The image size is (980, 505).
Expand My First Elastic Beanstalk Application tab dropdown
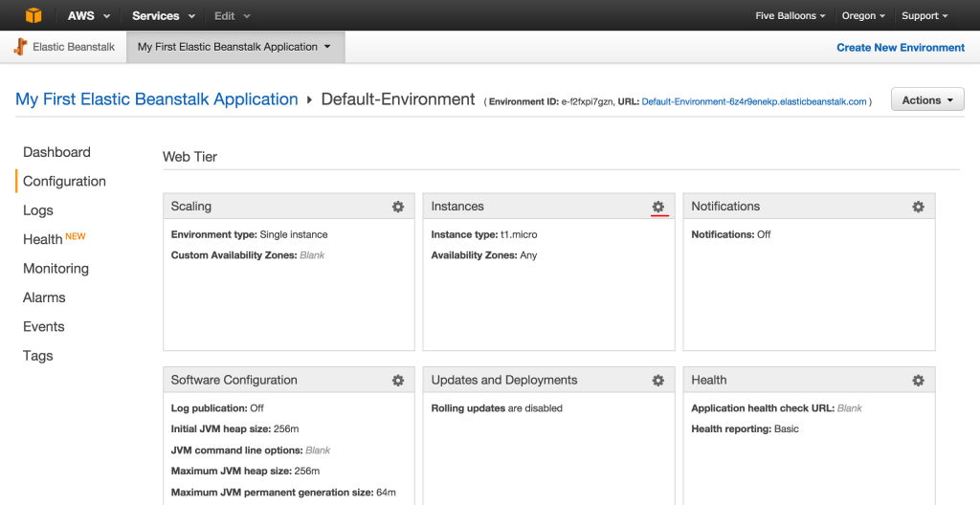(235, 47)
